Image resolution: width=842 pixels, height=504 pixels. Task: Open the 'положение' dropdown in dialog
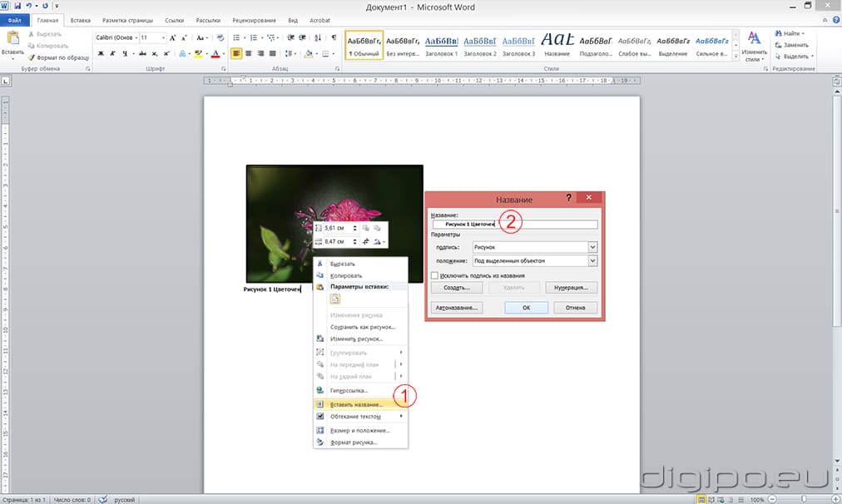(592, 261)
